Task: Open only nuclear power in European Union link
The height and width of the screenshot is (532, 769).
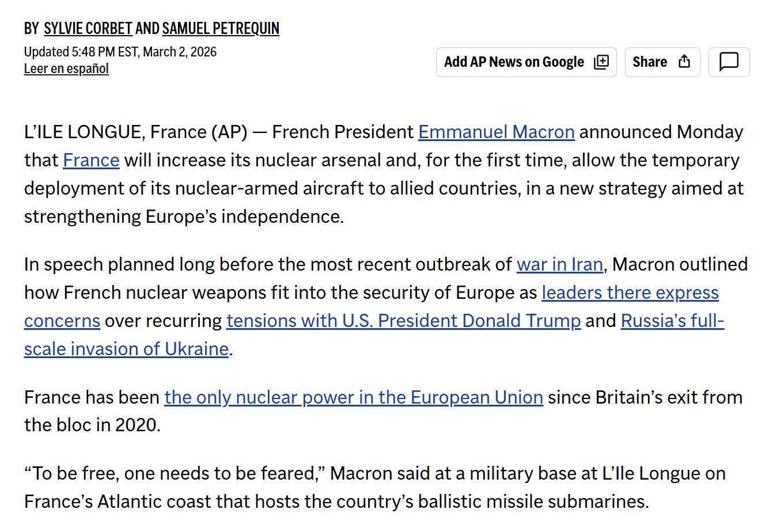Action: coord(353,397)
